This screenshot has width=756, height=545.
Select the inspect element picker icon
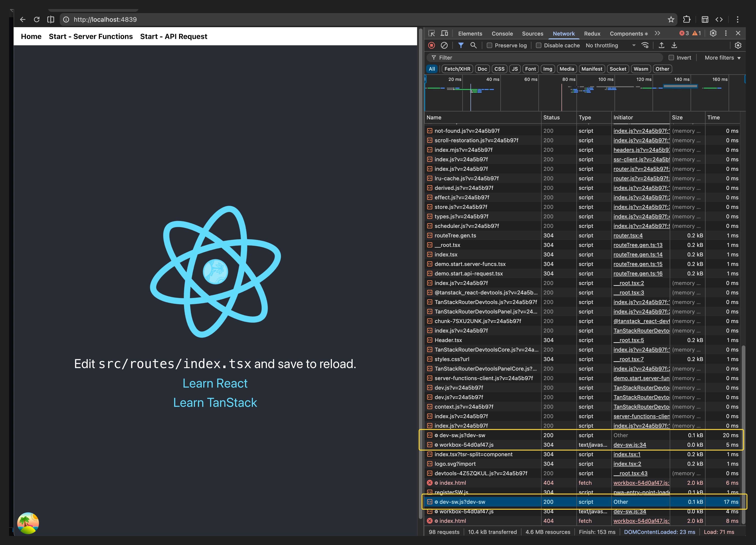432,33
